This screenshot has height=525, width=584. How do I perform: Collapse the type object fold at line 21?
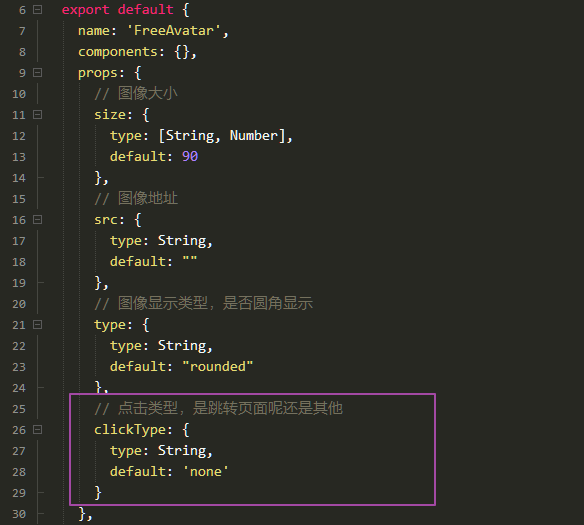click(37, 325)
